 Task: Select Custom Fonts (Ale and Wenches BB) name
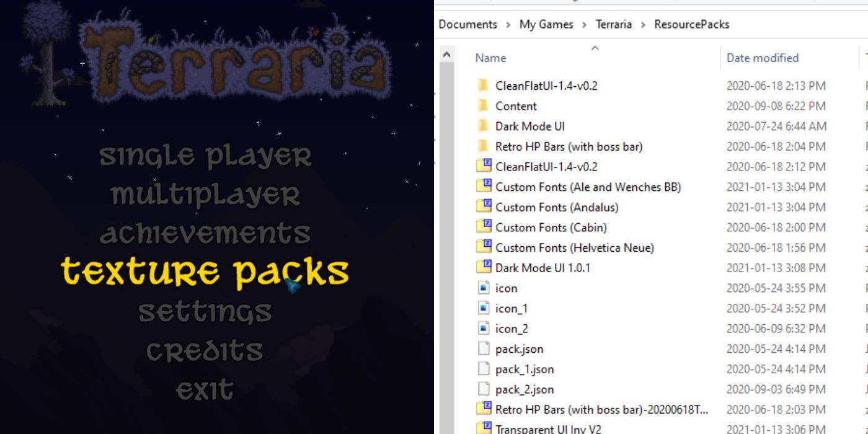coord(588,187)
